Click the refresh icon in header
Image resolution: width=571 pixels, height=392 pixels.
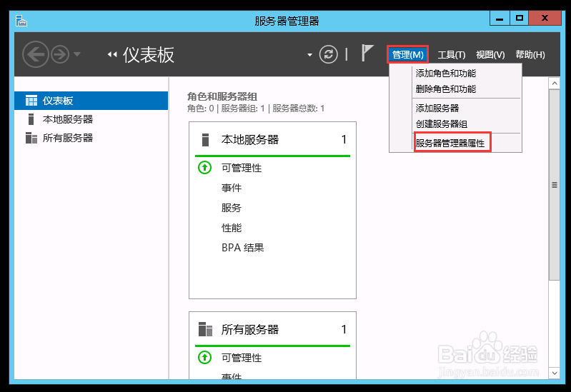point(328,54)
